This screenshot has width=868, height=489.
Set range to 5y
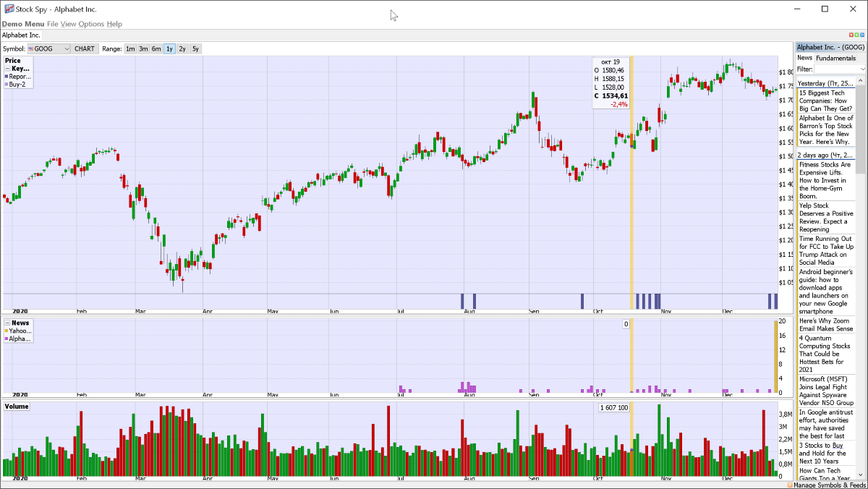(x=195, y=48)
